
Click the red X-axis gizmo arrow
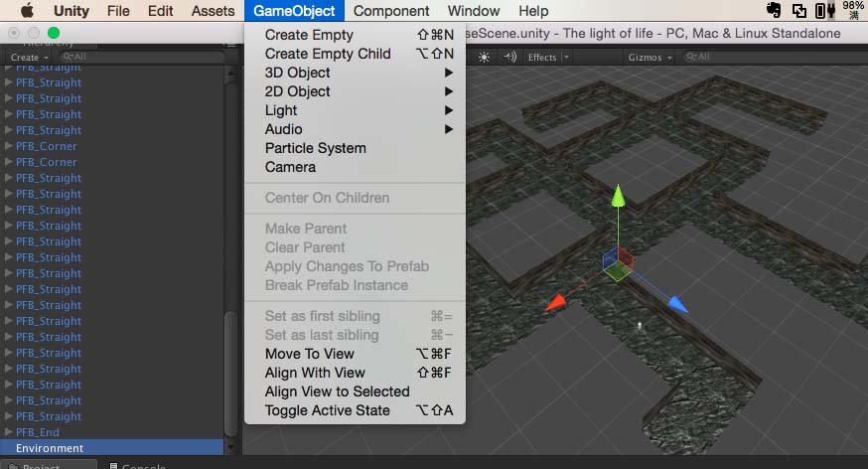pyautogui.click(x=556, y=302)
